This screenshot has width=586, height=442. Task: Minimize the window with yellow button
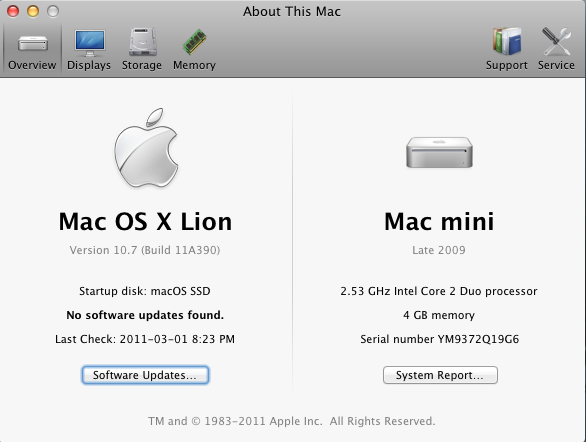[33, 11]
